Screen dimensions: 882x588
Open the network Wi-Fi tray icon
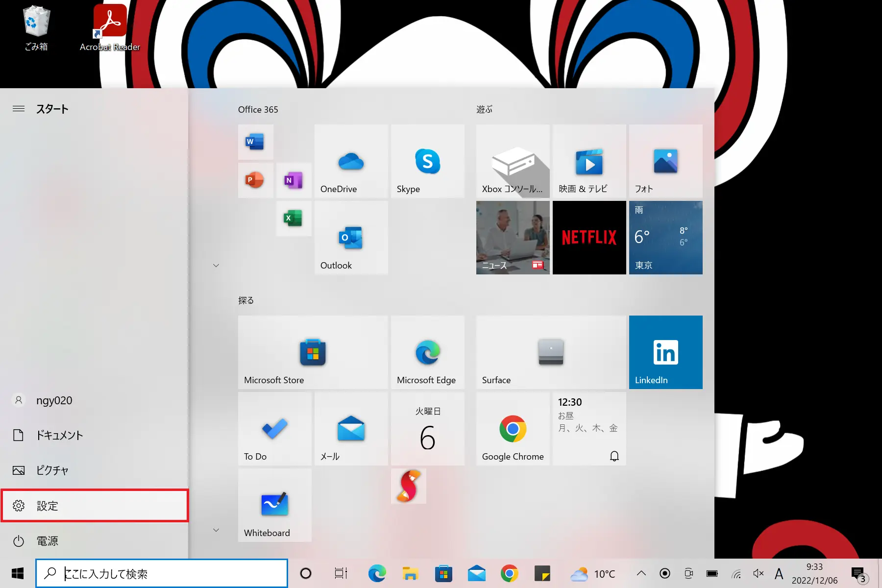pyautogui.click(x=736, y=573)
